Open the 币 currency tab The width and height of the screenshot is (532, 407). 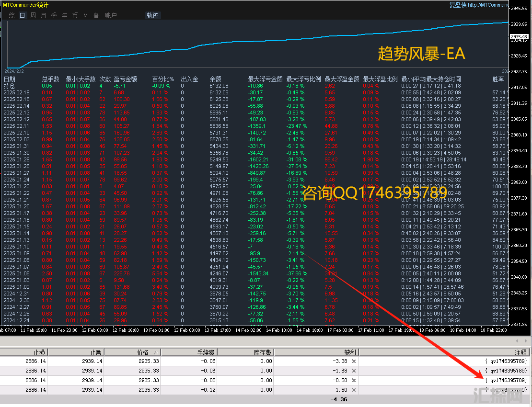coord(75,15)
